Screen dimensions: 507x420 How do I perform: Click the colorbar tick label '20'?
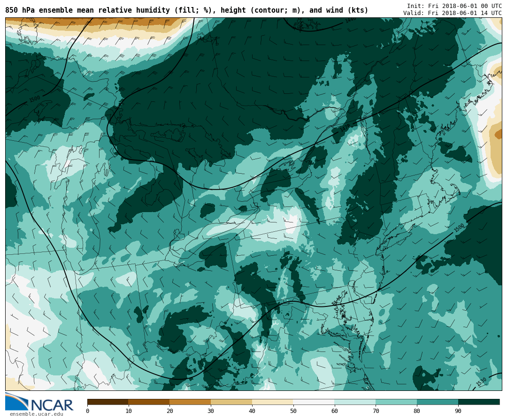[170, 411]
